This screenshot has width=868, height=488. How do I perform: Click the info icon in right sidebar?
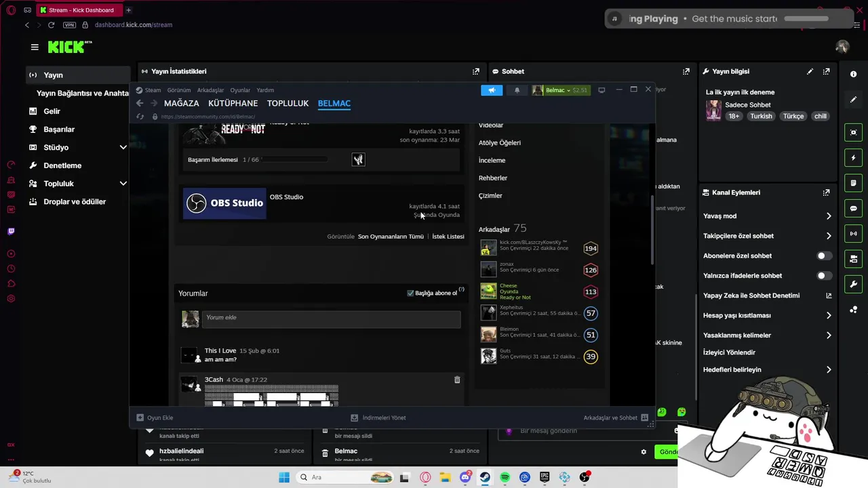tap(853, 74)
